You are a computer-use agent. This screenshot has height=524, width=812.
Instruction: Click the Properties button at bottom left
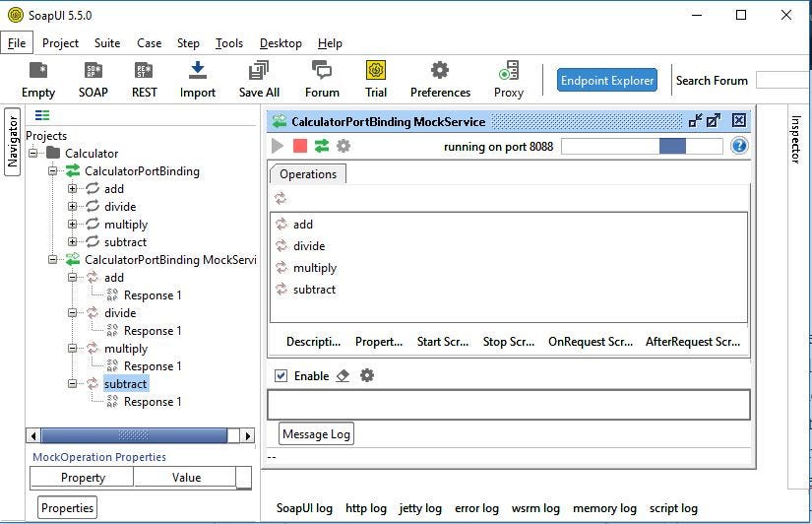[x=67, y=507]
